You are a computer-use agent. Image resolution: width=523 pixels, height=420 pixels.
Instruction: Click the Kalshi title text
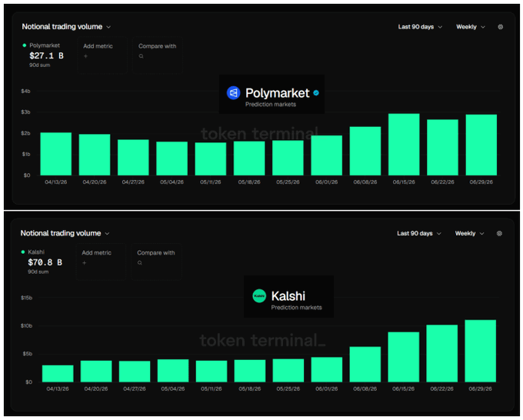pos(288,296)
